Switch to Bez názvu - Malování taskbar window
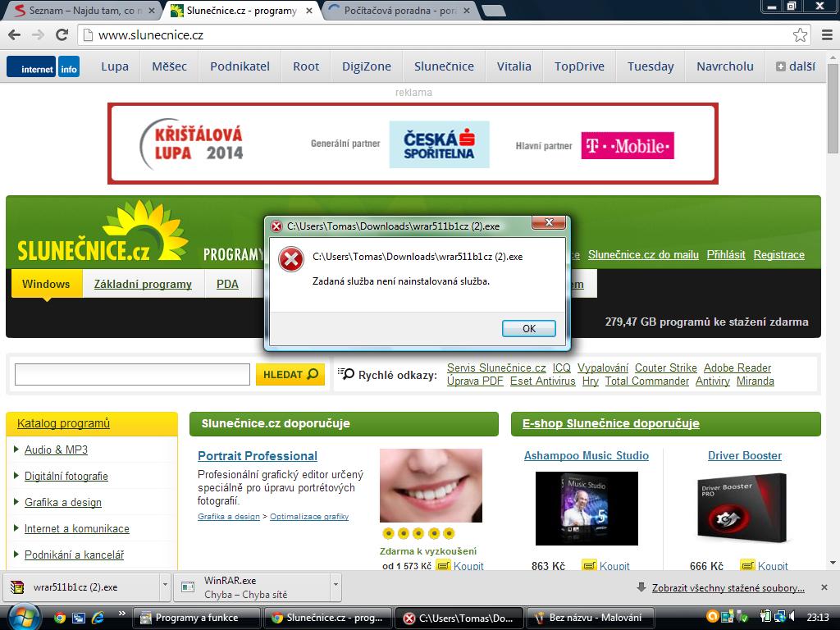This screenshot has width=840, height=630. click(x=592, y=618)
